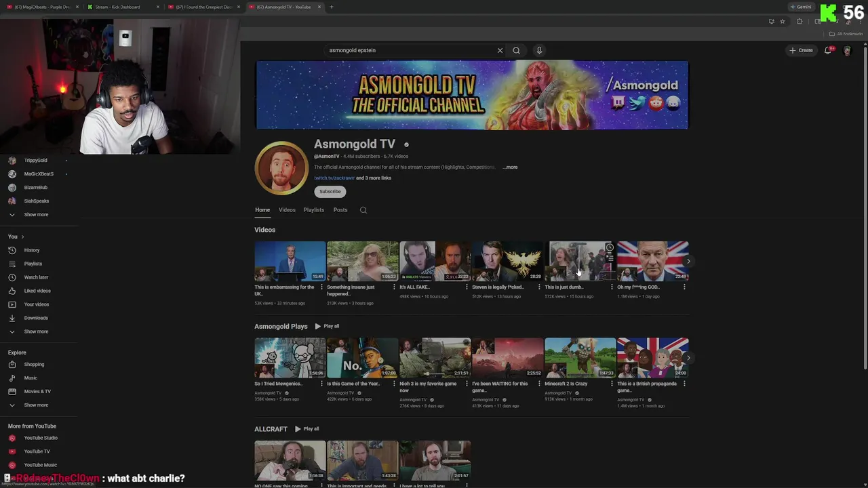Expand channel description with ...more
868x488 pixels.
(510, 167)
